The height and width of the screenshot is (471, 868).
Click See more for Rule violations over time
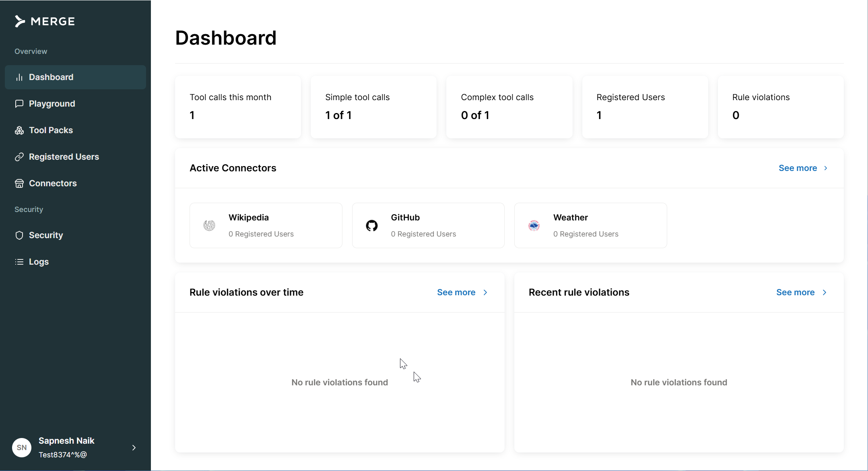pos(456,292)
